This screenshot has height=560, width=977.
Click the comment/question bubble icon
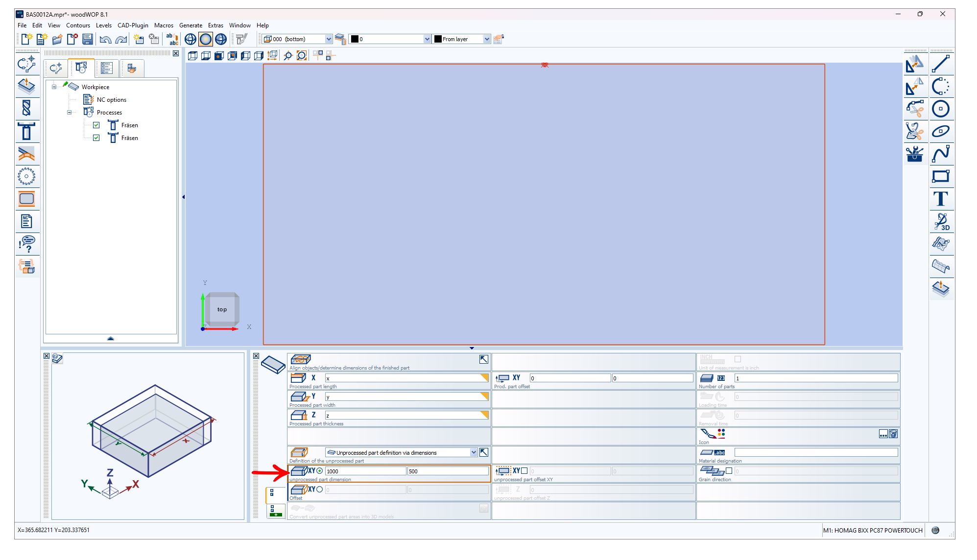[x=26, y=244]
